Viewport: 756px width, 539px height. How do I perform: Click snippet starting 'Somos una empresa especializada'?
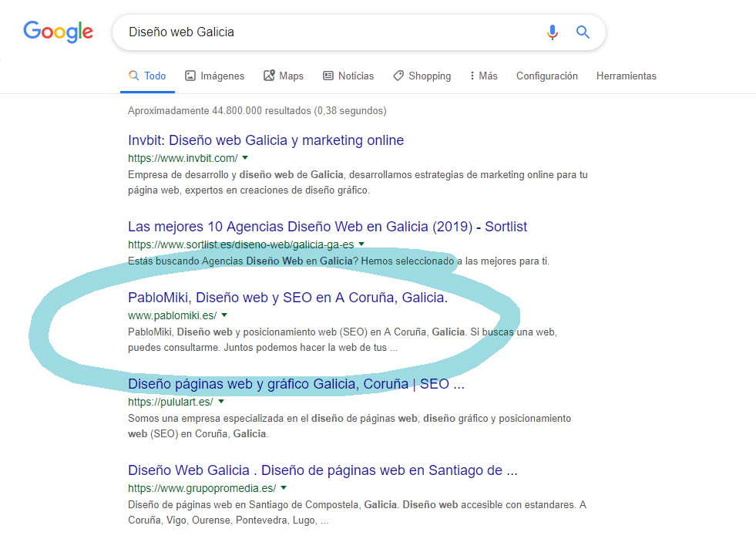click(350, 426)
